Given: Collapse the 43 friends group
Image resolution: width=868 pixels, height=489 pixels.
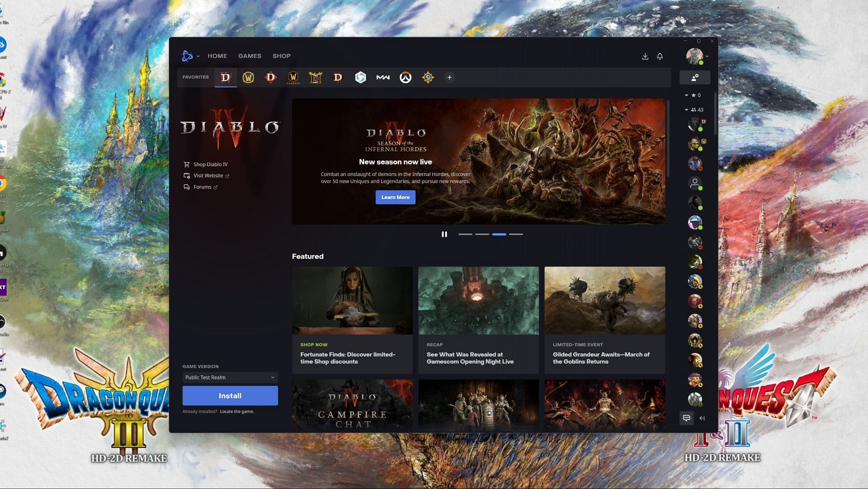Looking at the screenshot, I should coord(686,109).
